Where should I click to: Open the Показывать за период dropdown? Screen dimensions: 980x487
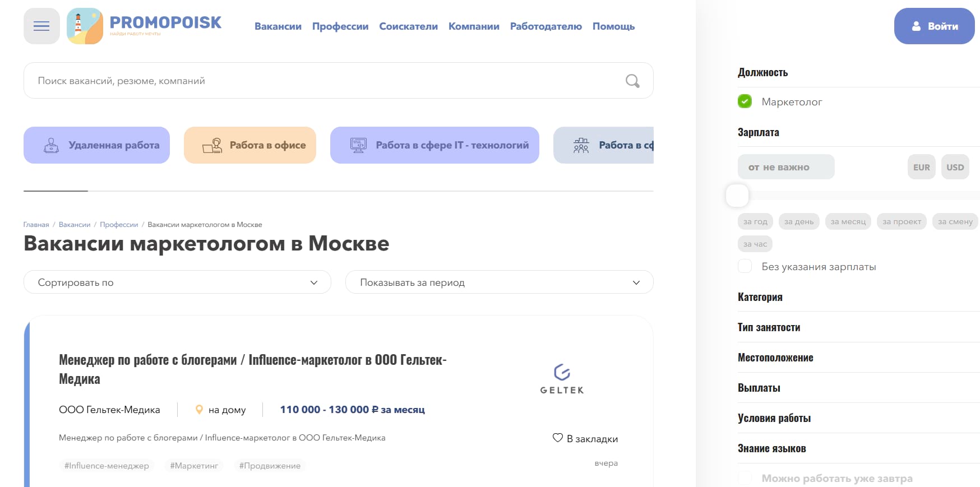click(x=499, y=282)
